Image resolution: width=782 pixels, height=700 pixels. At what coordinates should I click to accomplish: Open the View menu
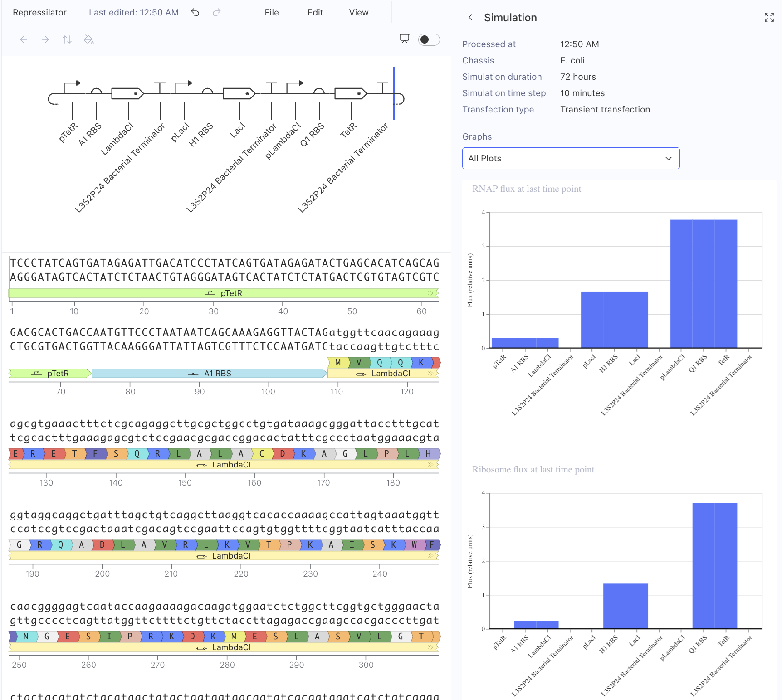tap(358, 13)
